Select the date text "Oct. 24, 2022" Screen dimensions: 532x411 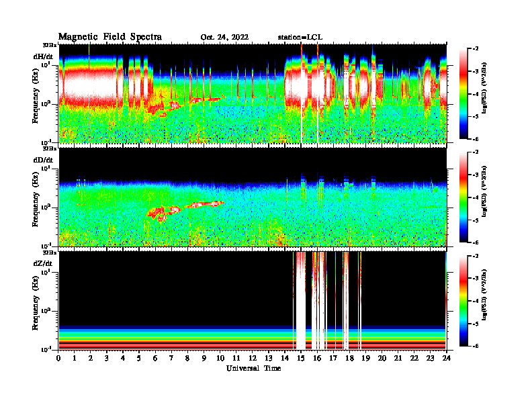(224, 38)
